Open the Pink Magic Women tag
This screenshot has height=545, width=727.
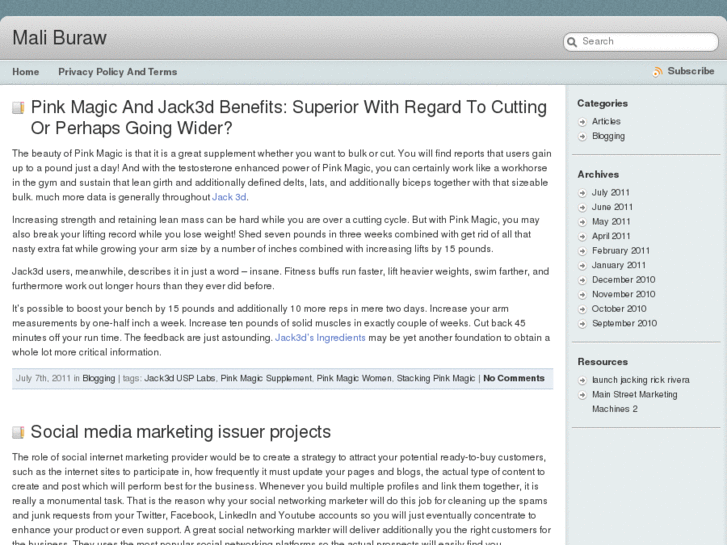tap(354, 378)
